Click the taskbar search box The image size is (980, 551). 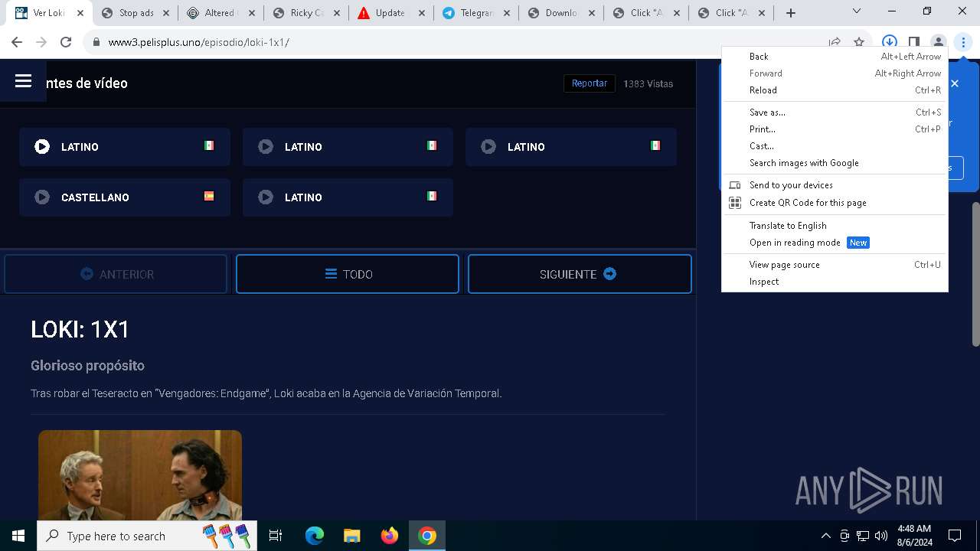[148, 536]
